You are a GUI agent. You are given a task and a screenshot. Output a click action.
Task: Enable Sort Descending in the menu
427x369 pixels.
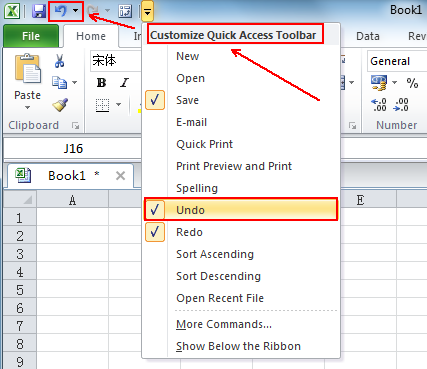tap(241, 276)
